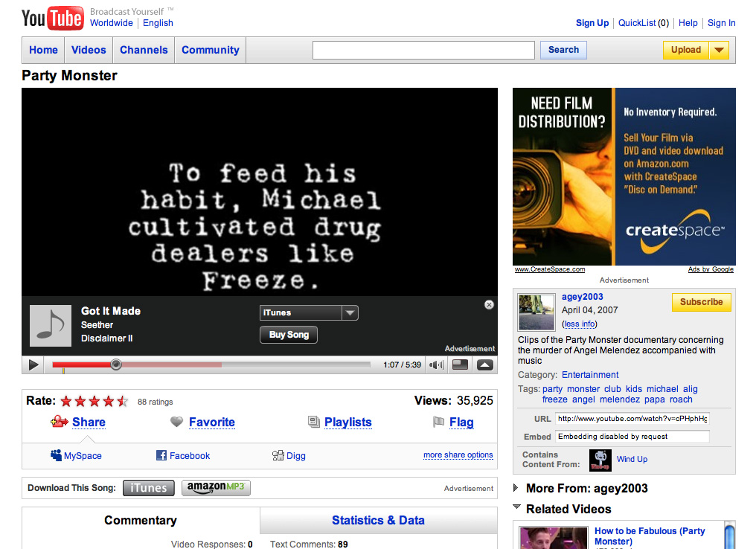The image size is (756, 549).
Task: Subscribe to agey2003
Action: [x=701, y=302]
